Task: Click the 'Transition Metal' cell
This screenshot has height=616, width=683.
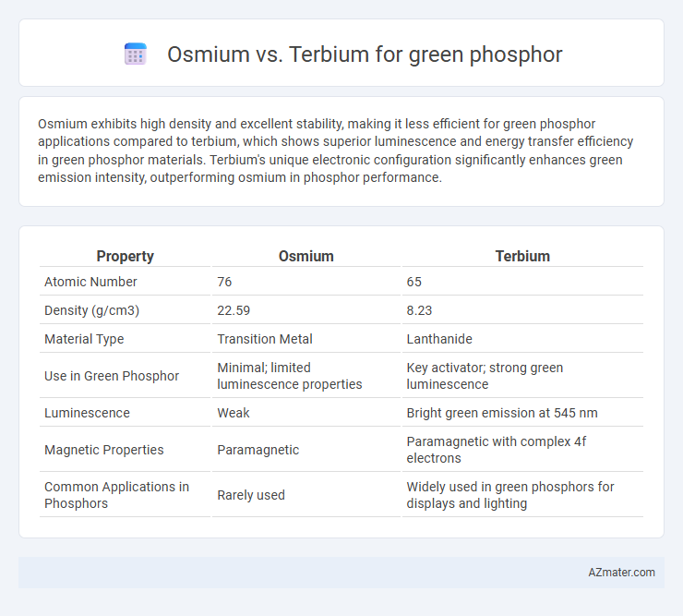Action: coord(265,339)
